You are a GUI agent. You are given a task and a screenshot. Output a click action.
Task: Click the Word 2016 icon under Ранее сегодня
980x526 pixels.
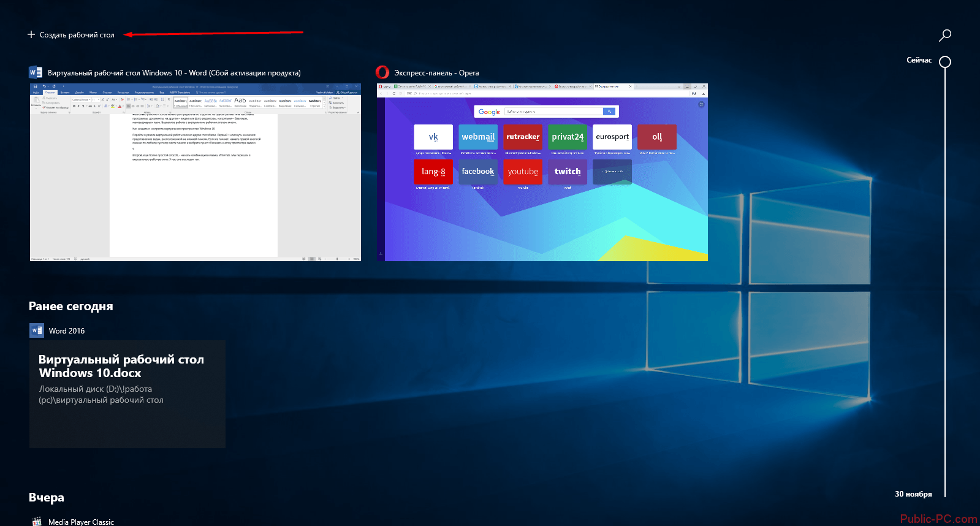point(37,330)
